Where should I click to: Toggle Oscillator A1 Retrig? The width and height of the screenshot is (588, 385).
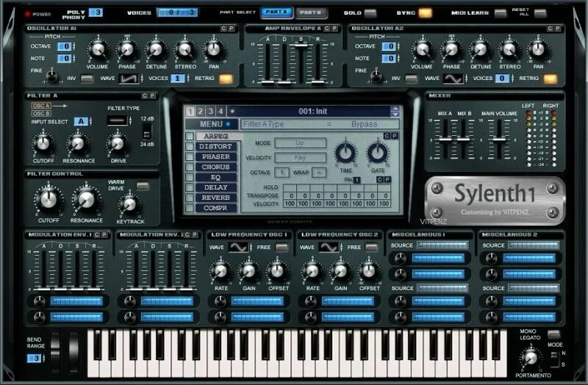coord(226,79)
